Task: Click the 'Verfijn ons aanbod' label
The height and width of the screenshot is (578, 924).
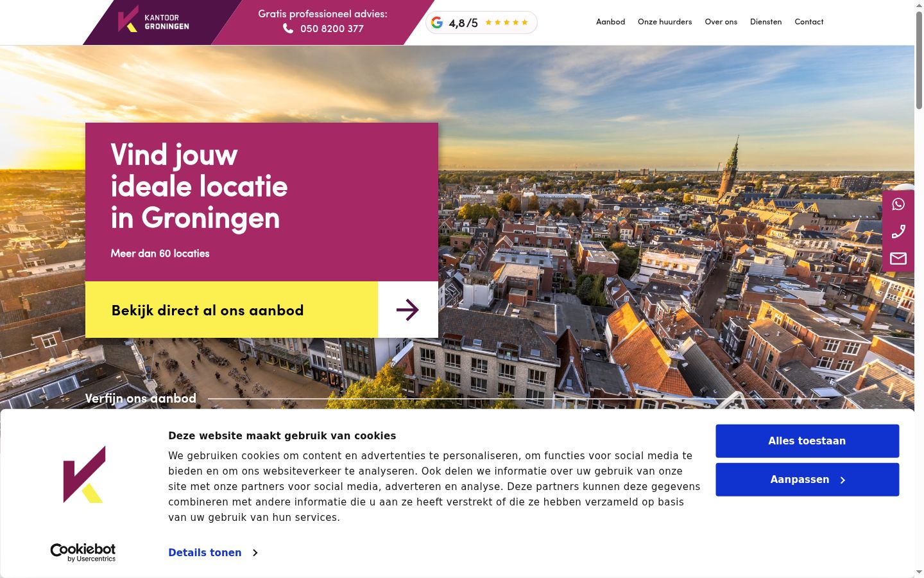Action: pyautogui.click(x=141, y=398)
